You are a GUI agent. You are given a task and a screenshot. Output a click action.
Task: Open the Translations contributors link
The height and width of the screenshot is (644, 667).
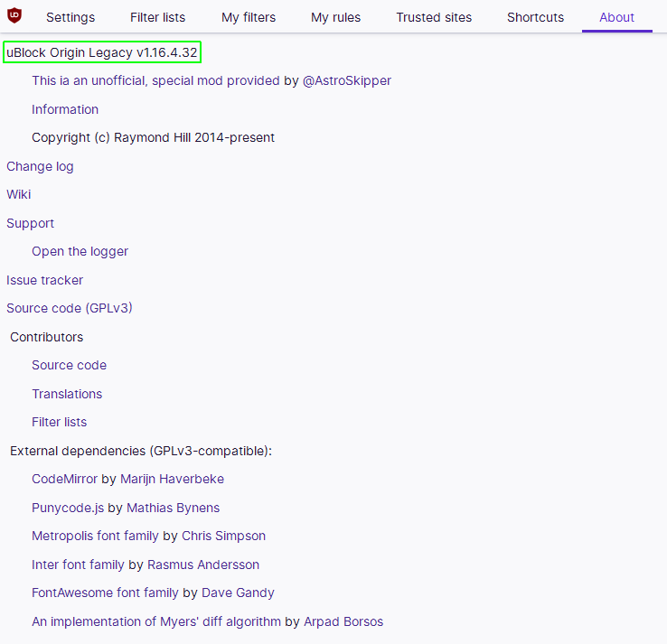point(67,394)
